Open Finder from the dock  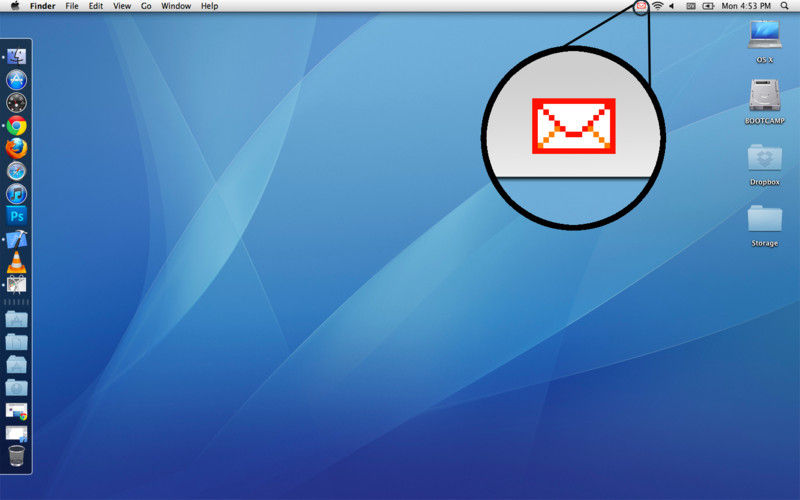point(16,57)
